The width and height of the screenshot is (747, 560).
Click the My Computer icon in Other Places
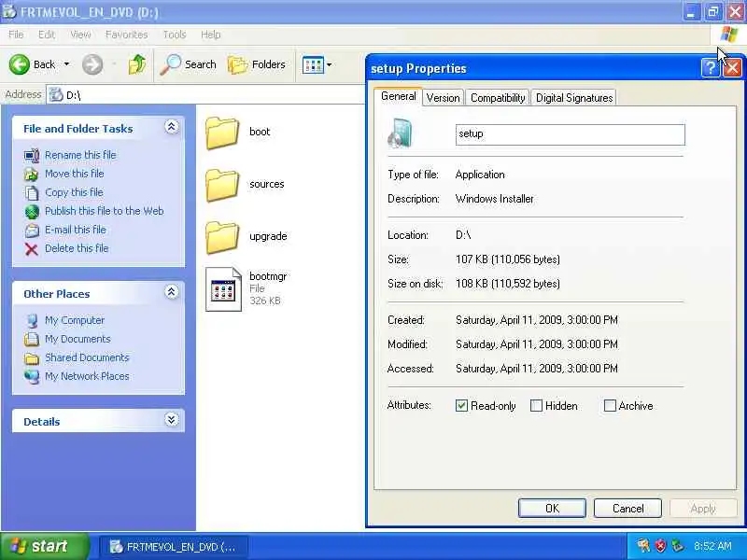coord(32,320)
